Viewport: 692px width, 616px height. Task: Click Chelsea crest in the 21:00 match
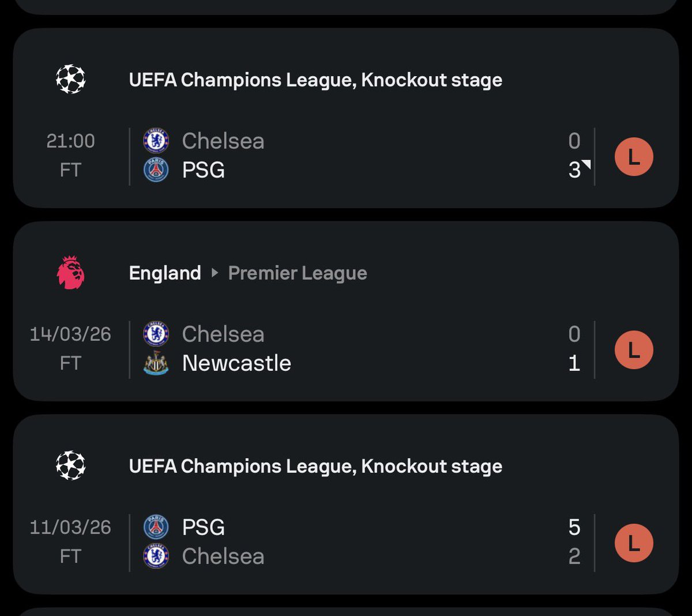(156, 141)
